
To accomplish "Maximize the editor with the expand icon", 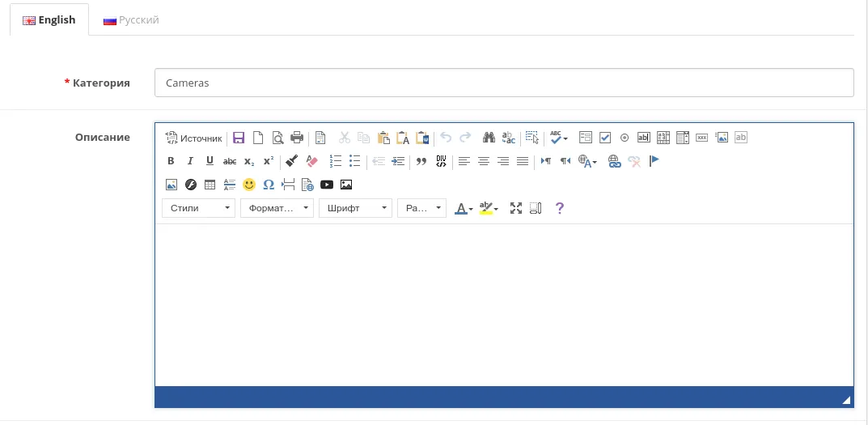I will pyautogui.click(x=516, y=208).
